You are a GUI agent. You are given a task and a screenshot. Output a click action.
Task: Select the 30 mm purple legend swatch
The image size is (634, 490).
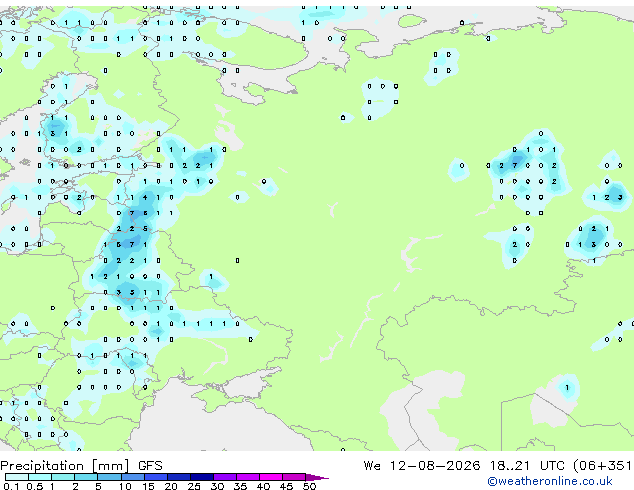pos(225,477)
